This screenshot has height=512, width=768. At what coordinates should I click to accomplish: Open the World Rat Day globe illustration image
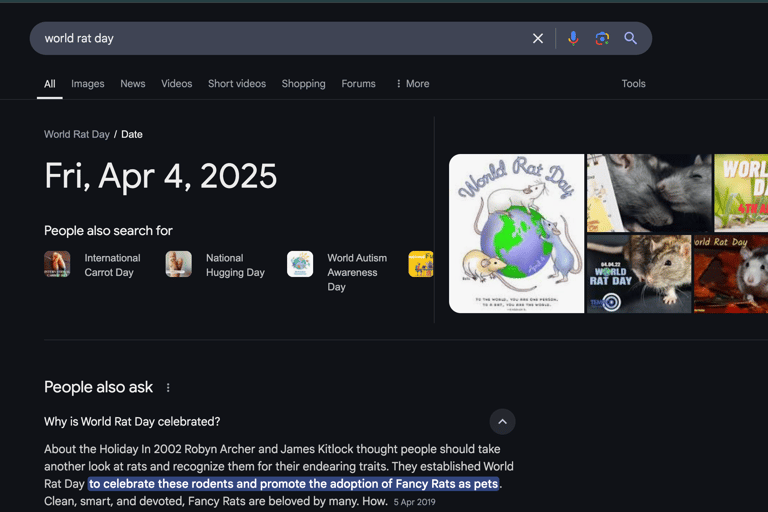(517, 234)
